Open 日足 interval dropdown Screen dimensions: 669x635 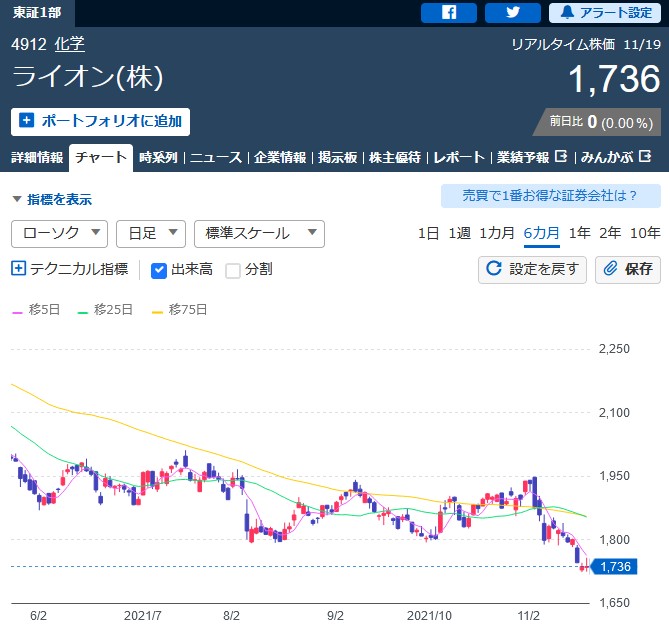151,234
